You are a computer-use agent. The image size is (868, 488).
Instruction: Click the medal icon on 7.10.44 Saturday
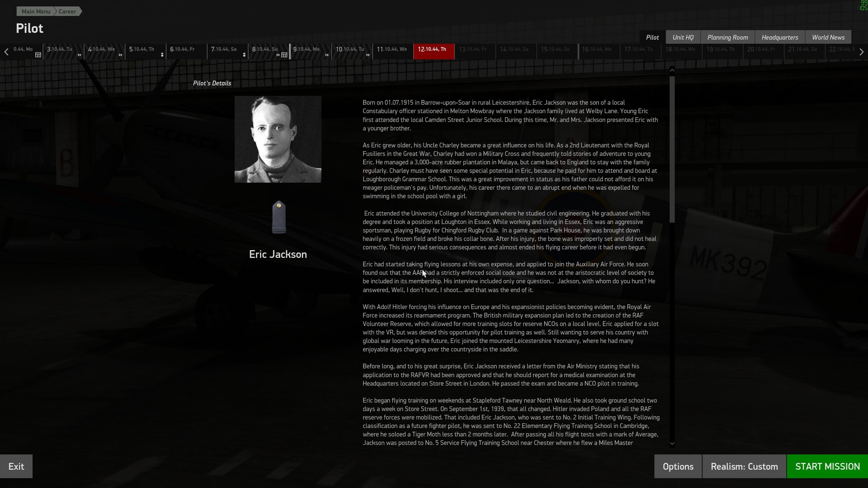pyautogui.click(x=244, y=55)
